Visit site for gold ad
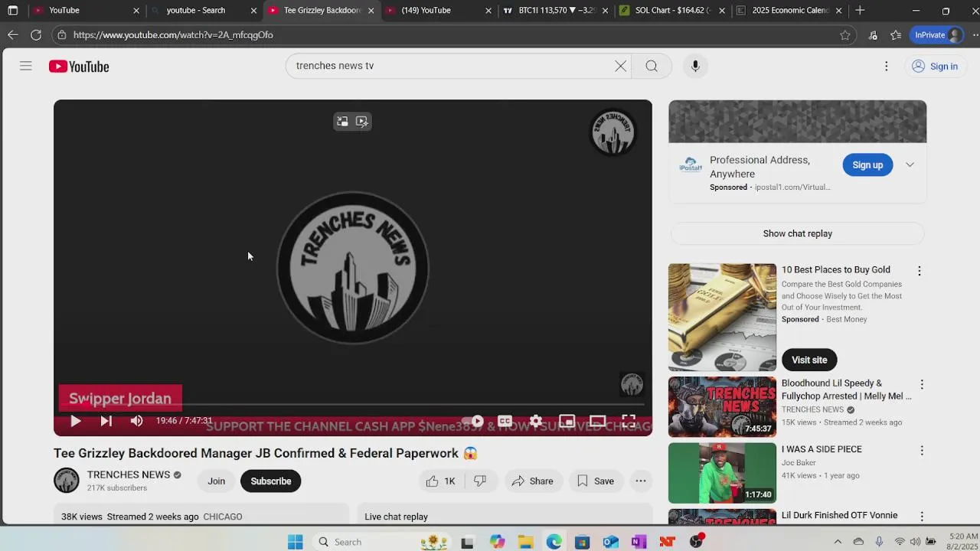Viewport: 980px width, 551px height. 809,360
